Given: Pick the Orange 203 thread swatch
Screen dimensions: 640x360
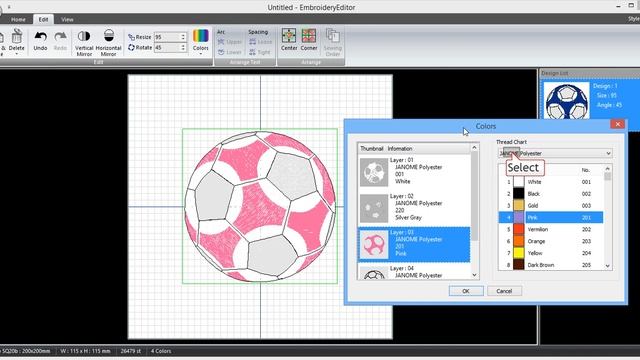Looking at the screenshot, I should [518, 241].
